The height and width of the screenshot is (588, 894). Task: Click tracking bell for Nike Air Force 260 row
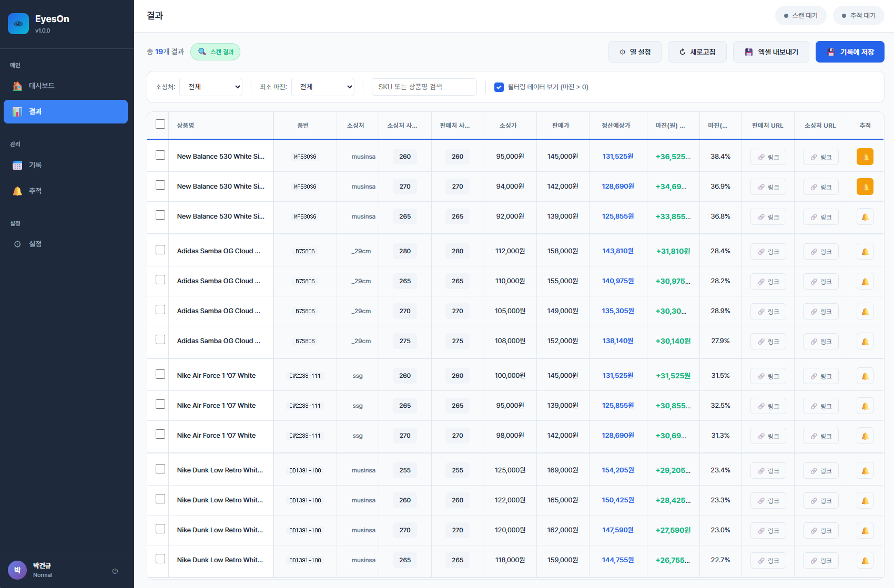click(865, 376)
